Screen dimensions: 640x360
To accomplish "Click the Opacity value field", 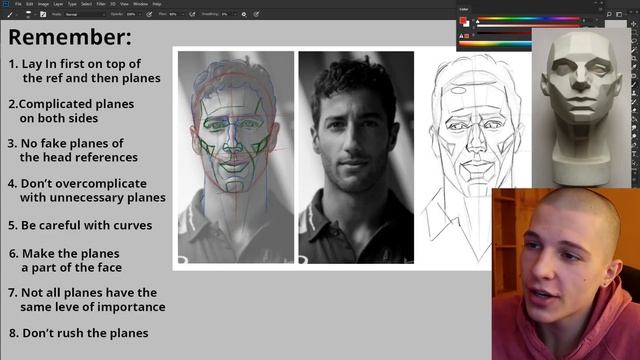I will 131,14.
